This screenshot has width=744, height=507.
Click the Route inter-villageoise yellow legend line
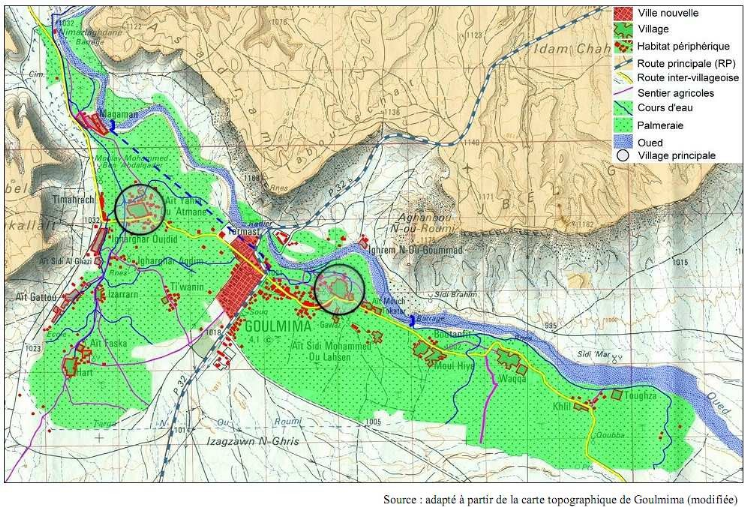tap(623, 78)
